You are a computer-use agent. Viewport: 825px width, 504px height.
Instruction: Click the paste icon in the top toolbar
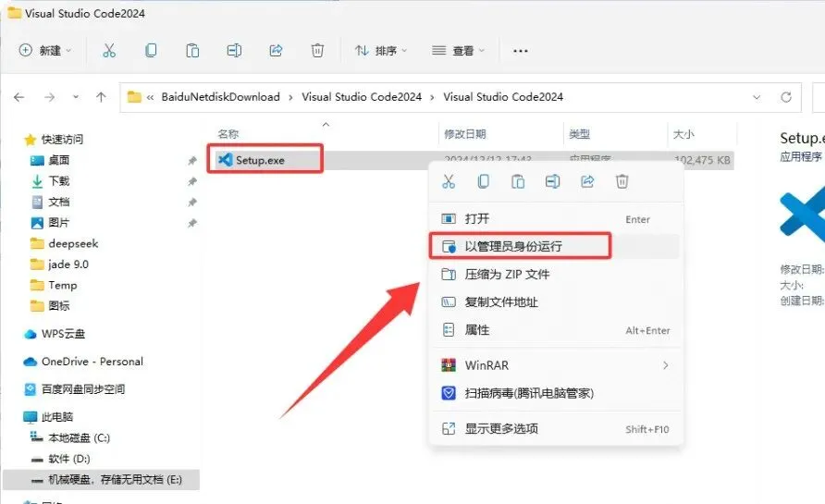[x=192, y=51]
